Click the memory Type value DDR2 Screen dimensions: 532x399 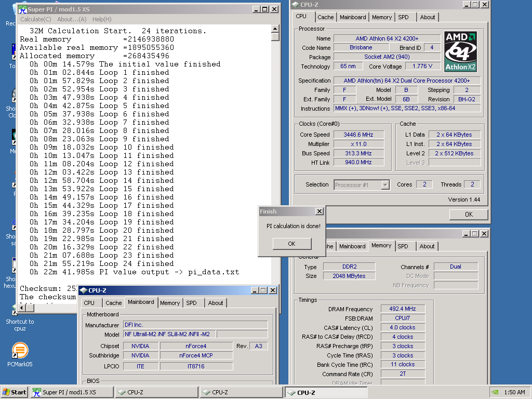349,267
